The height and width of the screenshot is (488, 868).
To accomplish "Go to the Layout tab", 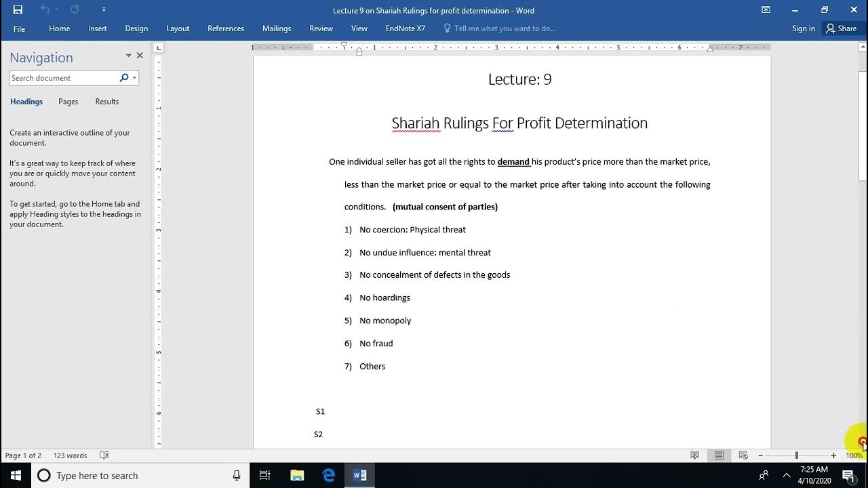I will tap(178, 28).
